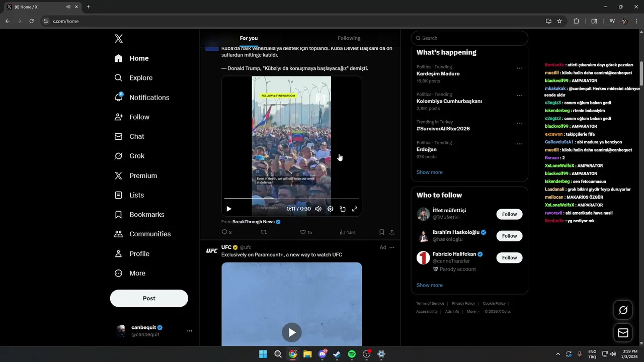Open options for Kolombiya Cumhurbaşkanı trend

click(x=519, y=96)
